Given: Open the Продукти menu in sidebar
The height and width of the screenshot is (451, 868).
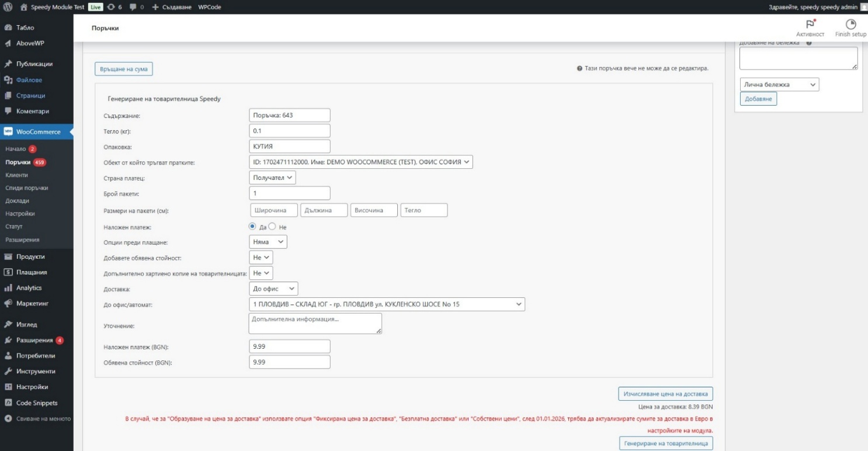Looking at the screenshot, I should [x=30, y=256].
